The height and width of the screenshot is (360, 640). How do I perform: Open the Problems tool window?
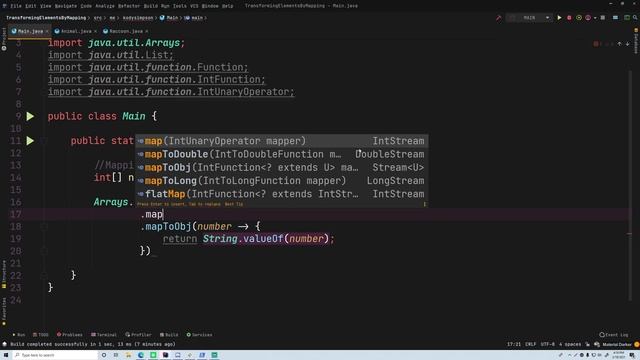pyautogui.click(x=70, y=335)
